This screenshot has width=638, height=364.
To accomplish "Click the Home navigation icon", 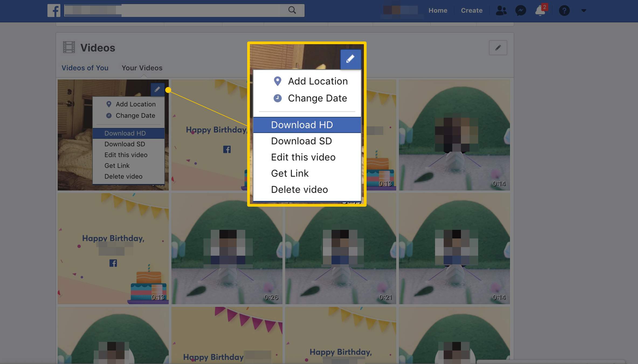I will point(437,10).
